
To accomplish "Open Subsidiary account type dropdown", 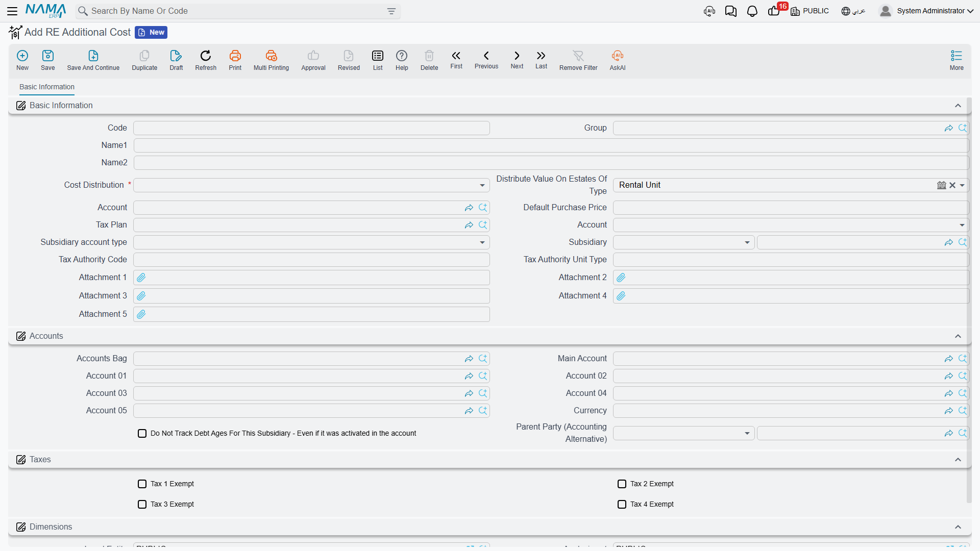I will click(482, 242).
